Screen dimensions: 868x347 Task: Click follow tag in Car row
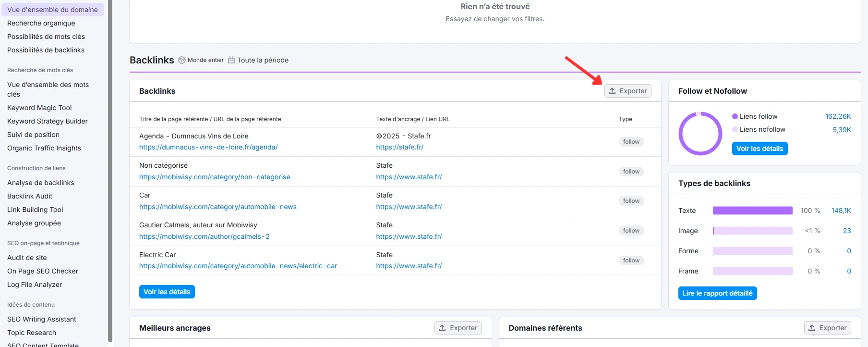pyautogui.click(x=631, y=201)
